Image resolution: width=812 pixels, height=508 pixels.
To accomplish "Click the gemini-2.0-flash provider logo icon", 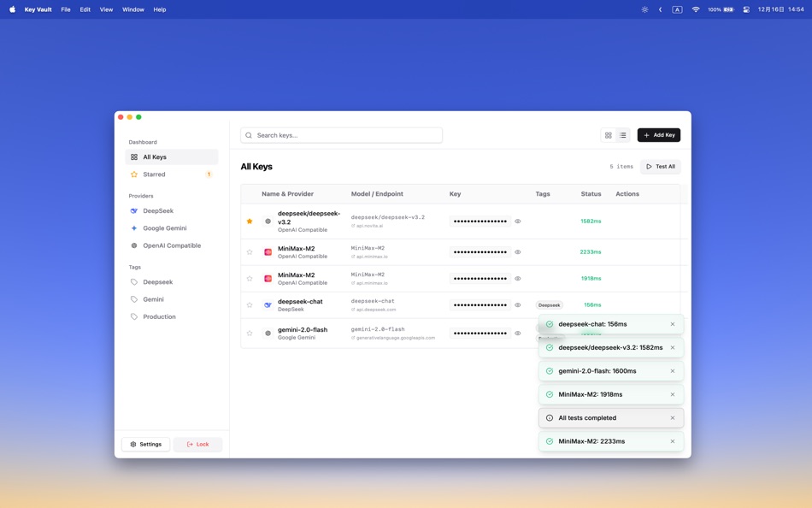I will (x=268, y=334).
